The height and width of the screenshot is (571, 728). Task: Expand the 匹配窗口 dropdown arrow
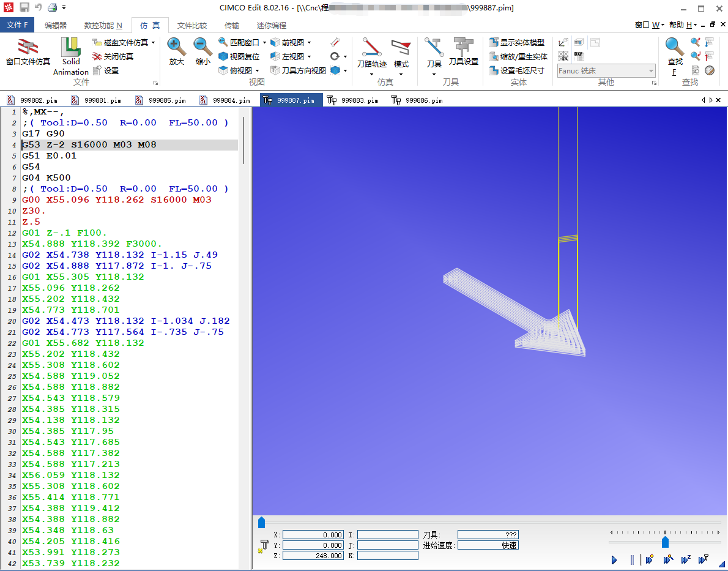point(264,42)
